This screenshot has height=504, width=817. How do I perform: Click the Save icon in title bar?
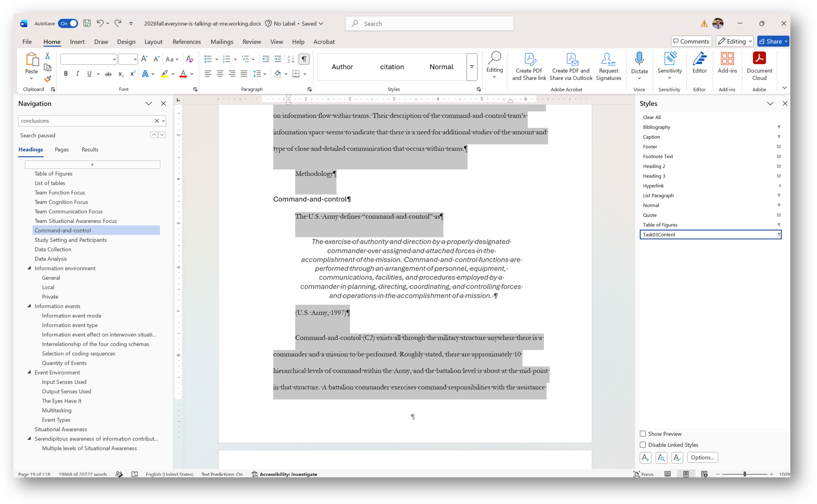87,23
